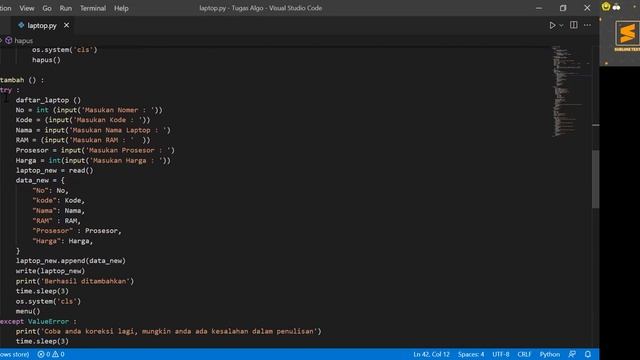
Task: Click the 'Masukan Prosesor' input line
Action: (x=95, y=150)
